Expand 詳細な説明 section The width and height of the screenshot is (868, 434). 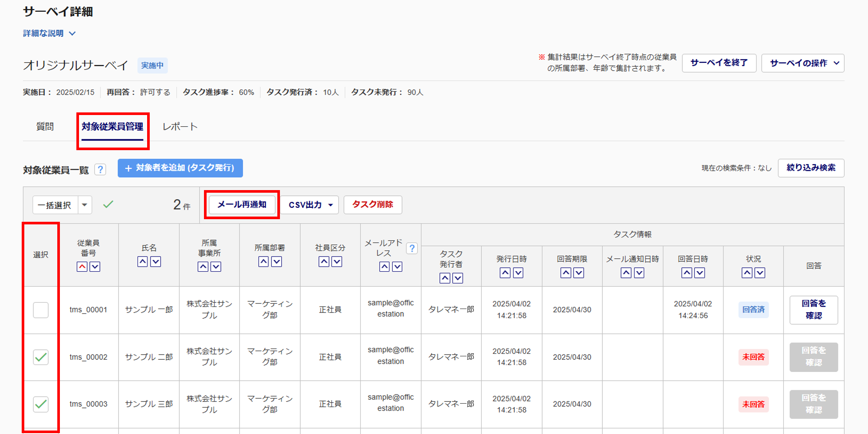coord(49,33)
